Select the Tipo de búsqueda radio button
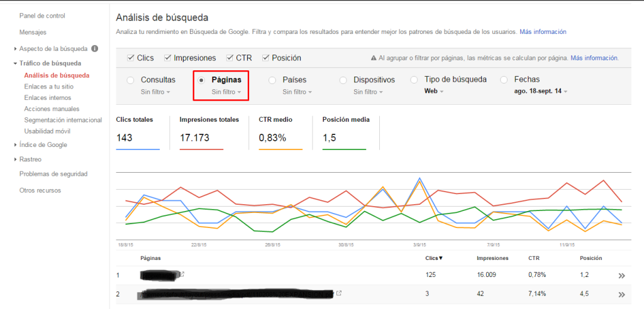Image resolution: width=644 pixels, height=309 pixels. pos(414,80)
